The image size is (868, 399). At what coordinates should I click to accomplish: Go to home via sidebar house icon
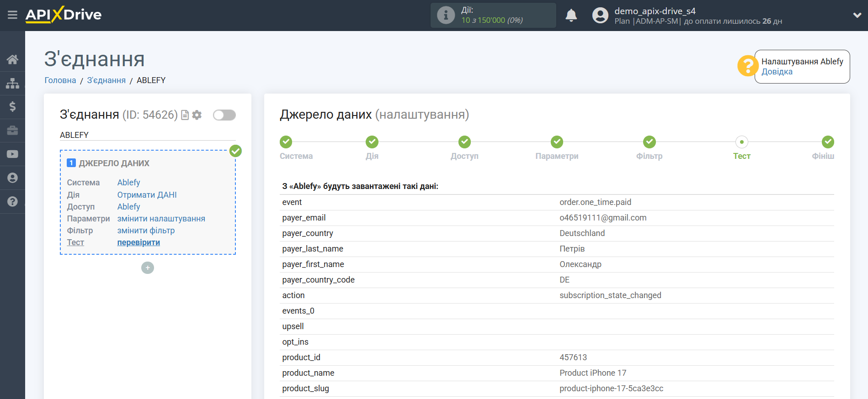pos(12,59)
